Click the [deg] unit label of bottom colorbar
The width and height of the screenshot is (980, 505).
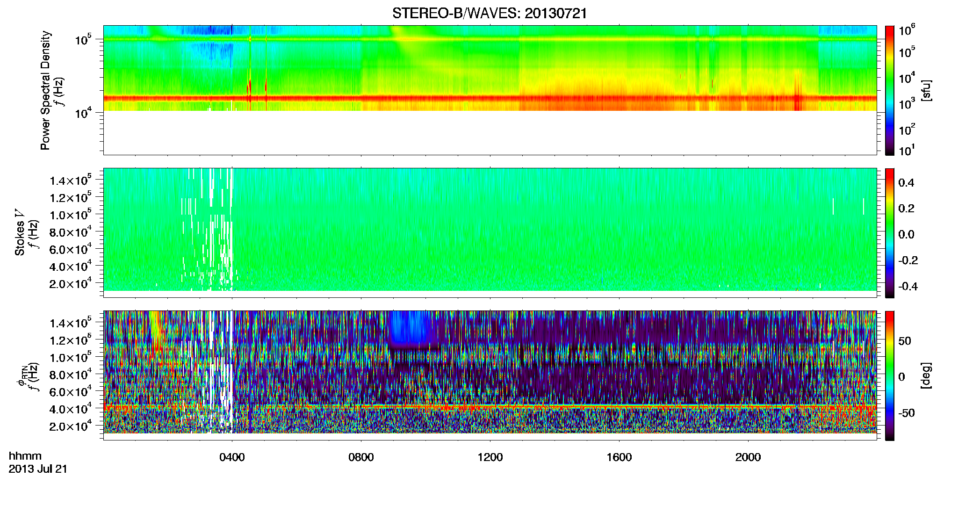(926, 375)
